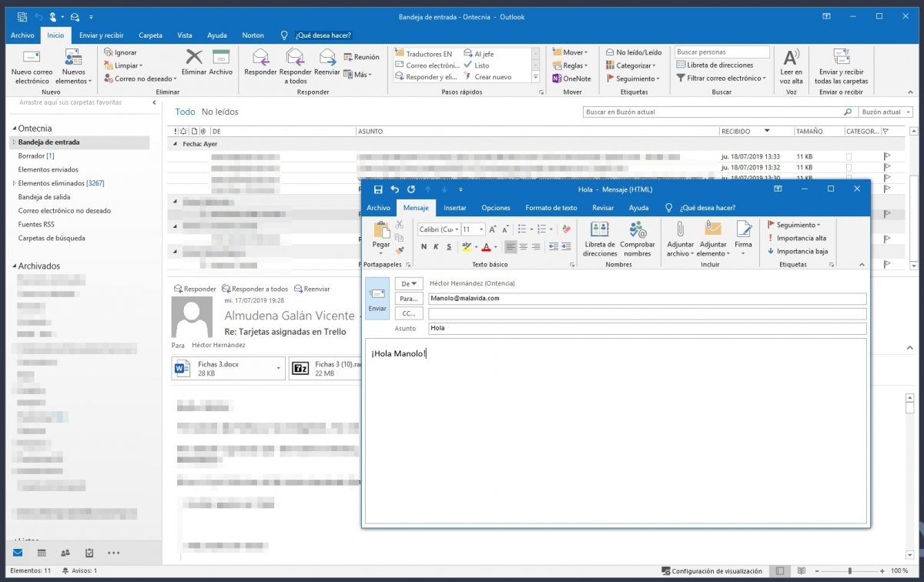The width and height of the screenshot is (924, 582).
Task: Click the text highlight color button
Action: pos(466,246)
